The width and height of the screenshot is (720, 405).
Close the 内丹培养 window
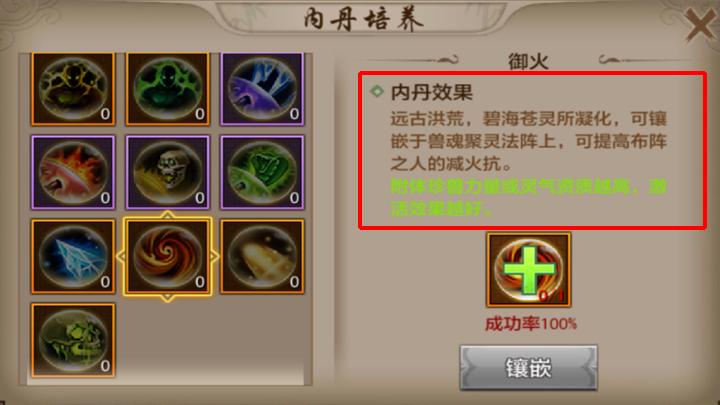point(700,25)
